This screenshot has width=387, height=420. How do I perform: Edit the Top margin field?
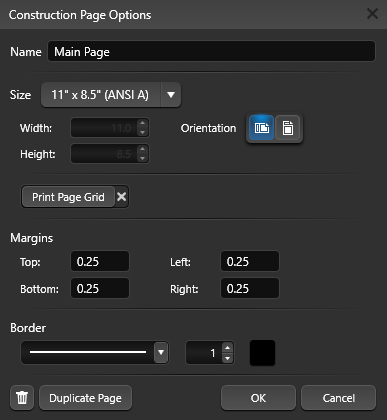click(x=100, y=261)
